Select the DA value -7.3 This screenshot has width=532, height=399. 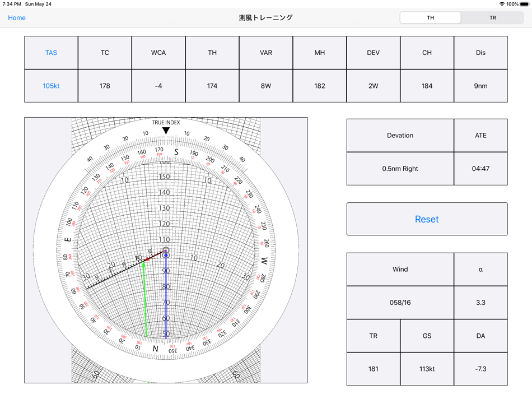pos(481,369)
